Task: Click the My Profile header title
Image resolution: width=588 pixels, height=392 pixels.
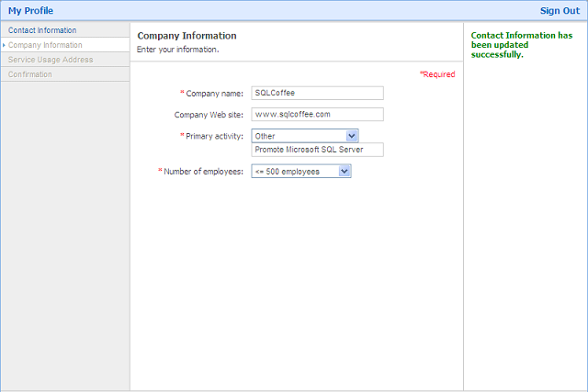Action: 31,11
